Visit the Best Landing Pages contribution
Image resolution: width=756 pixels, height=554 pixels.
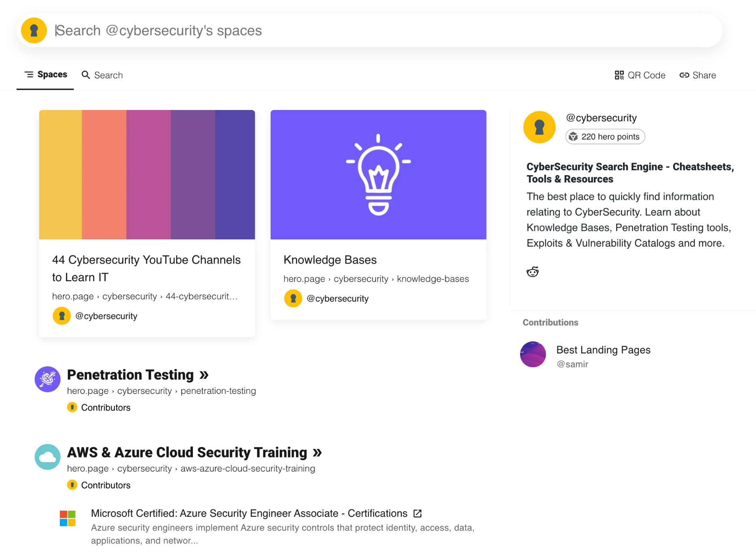point(603,350)
